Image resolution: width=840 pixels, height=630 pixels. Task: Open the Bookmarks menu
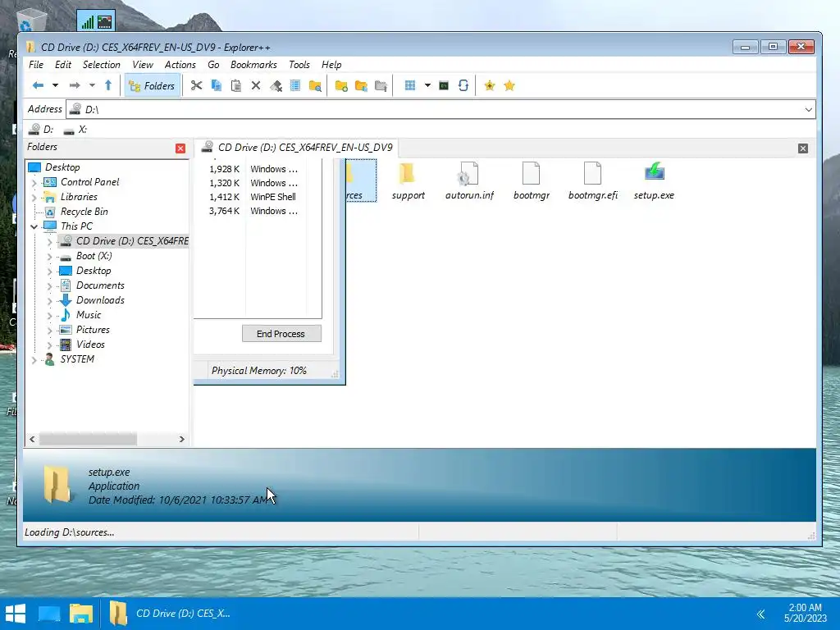point(253,64)
